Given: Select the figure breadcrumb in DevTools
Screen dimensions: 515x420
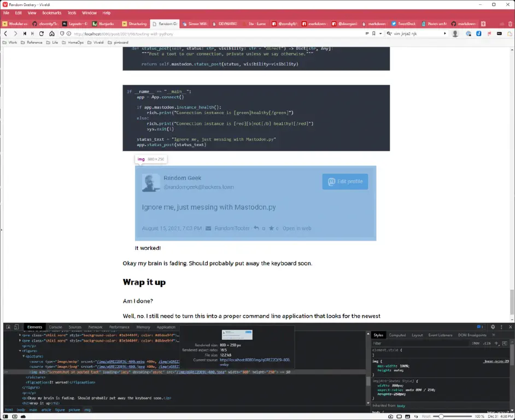Looking at the screenshot, I should pyautogui.click(x=60, y=410).
